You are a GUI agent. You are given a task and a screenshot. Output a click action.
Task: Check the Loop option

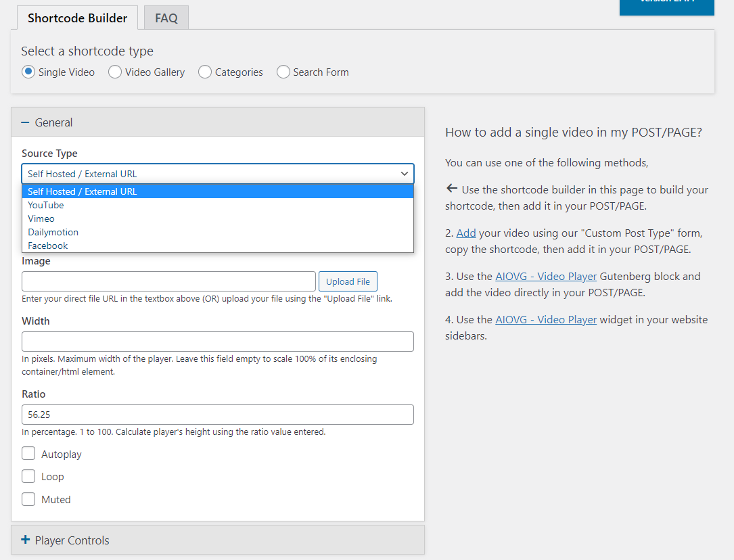28,476
